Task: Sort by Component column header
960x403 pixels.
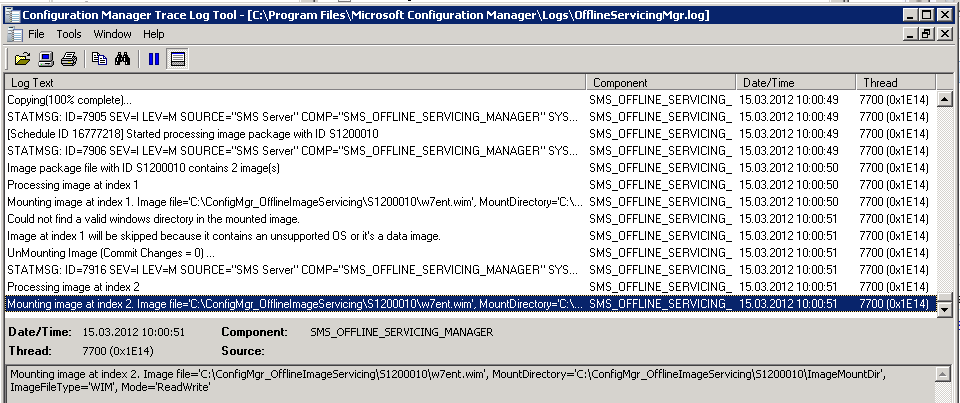Action: click(661, 83)
